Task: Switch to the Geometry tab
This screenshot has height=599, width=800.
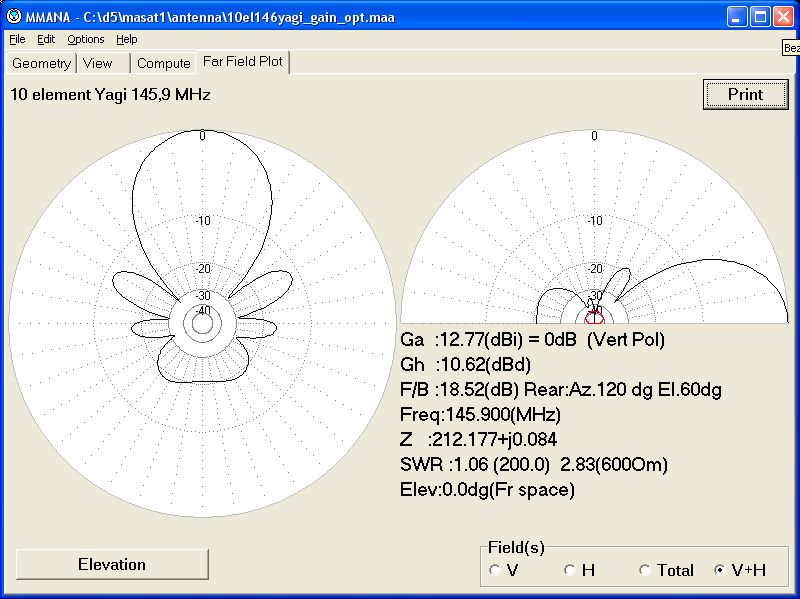Action: click(41, 63)
